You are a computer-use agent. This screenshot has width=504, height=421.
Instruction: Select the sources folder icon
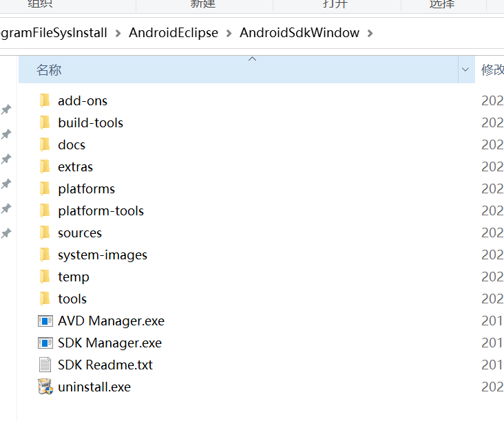[x=45, y=233]
